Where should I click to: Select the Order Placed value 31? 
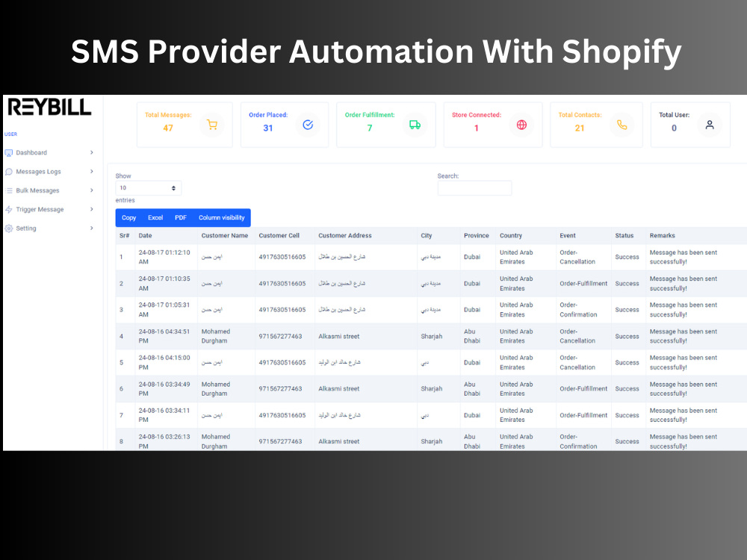coord(267,128)
